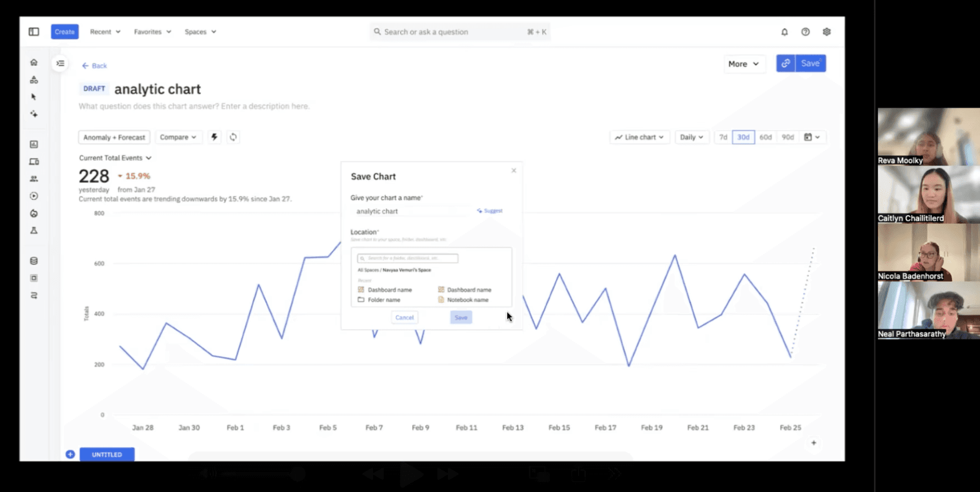Select Nicola Badenhorst's video thumbnail
This screenshot has width=980, height=492.
(x=929, y=252)
